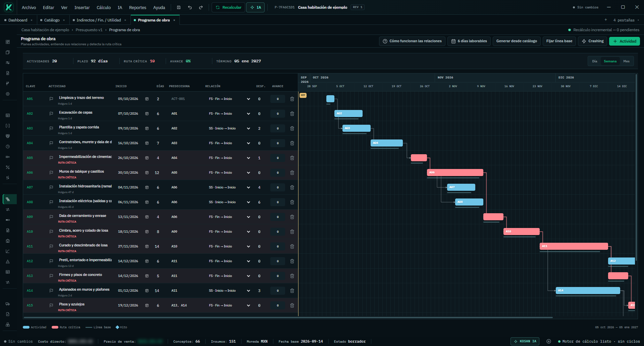Add a new Actividad
Viewport: 644px width, 346px height.
(x=625, y=41)
